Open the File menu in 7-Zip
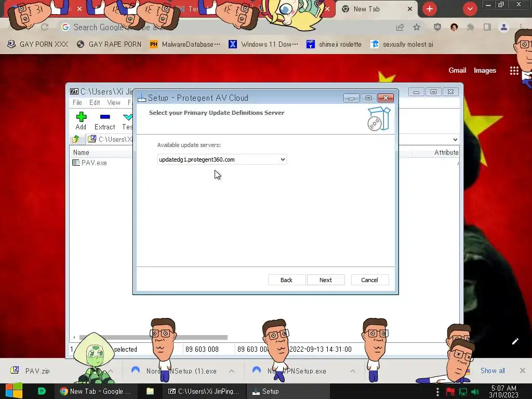Screen dimensions: 532x399 [77, 102]
